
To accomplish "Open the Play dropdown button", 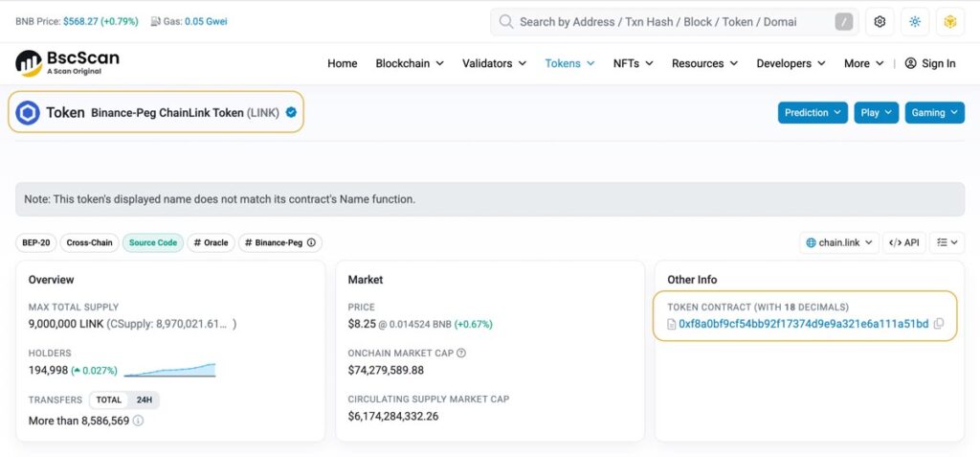I will point(877,113).
